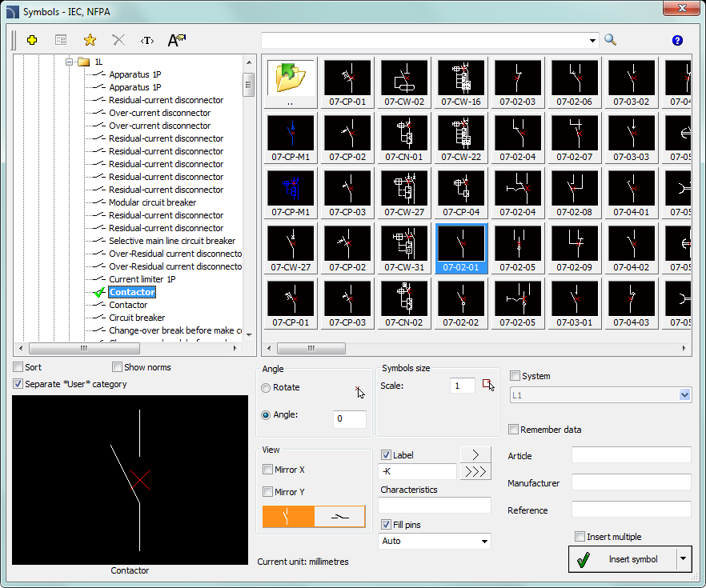Select the Rotate radio button
The image size is (706, 588).
pos(266,387)
